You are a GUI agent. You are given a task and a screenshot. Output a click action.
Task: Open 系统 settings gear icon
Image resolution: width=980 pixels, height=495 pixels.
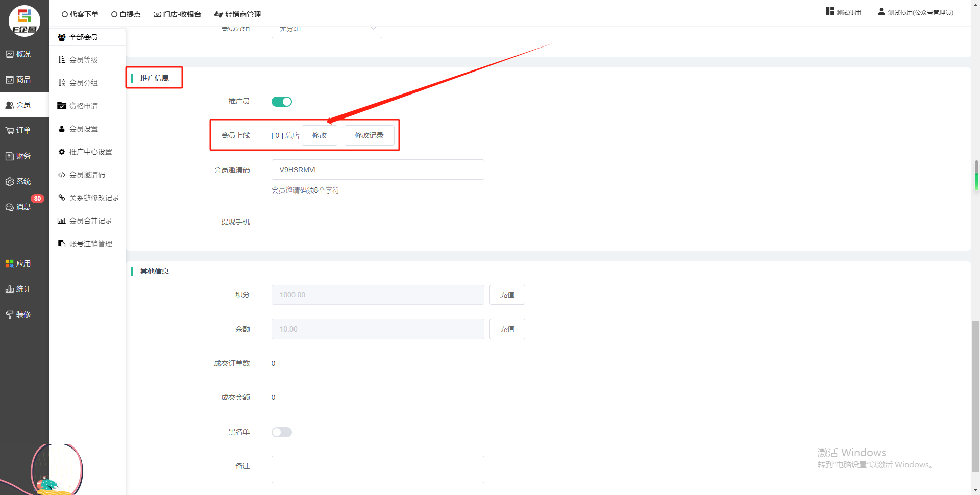pyautogui.click(x=10, y=182)
